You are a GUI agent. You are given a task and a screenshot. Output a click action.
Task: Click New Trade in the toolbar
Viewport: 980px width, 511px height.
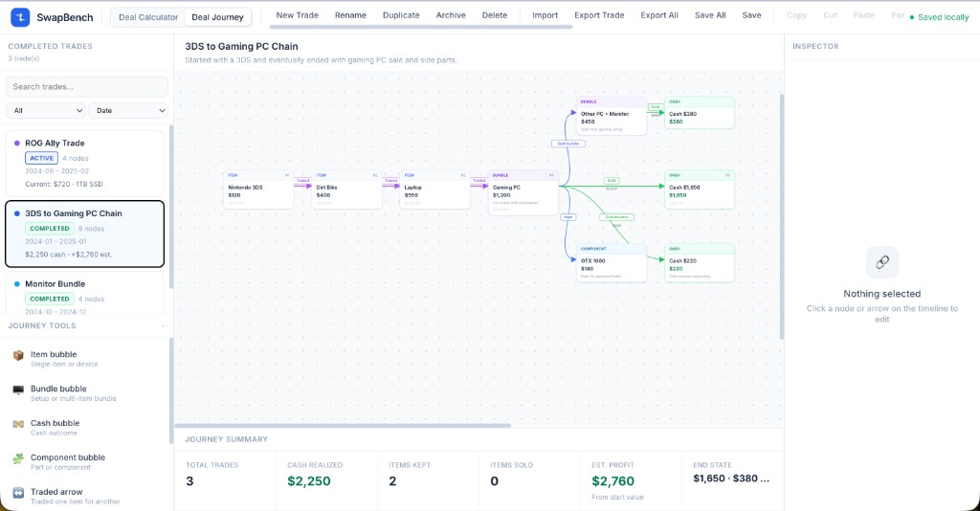[297, 15]
